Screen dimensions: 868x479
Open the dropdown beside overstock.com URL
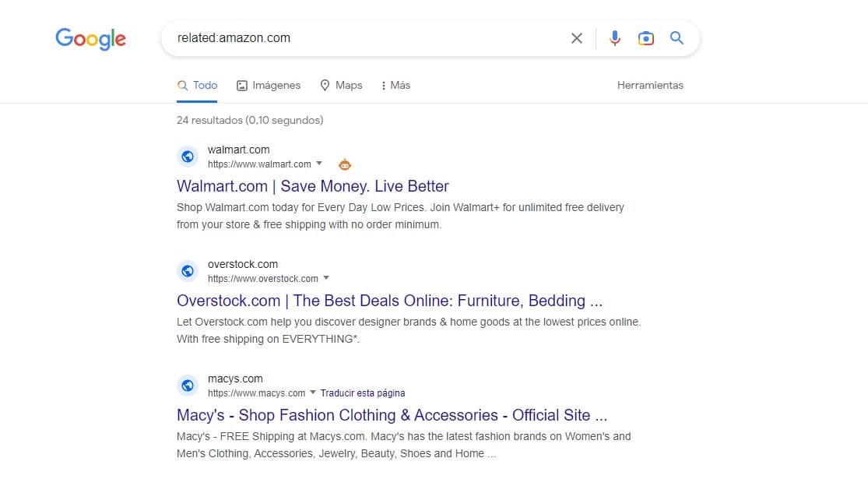[327, 279]
